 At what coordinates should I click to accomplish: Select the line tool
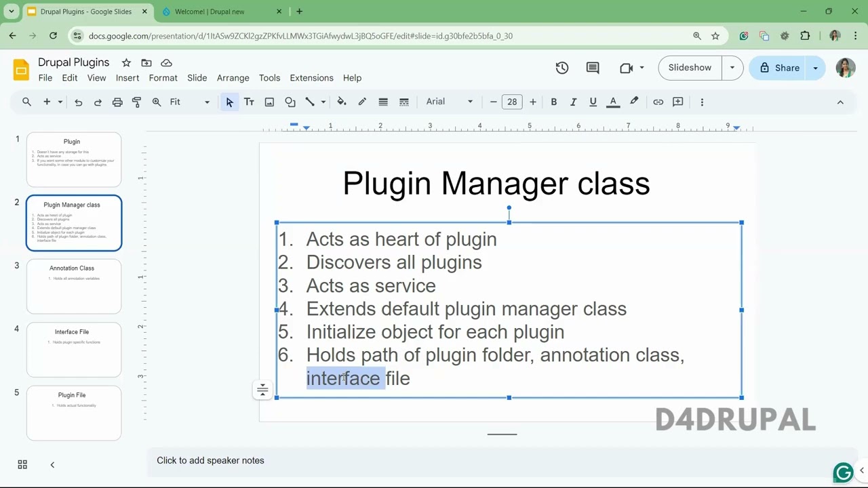310,102
